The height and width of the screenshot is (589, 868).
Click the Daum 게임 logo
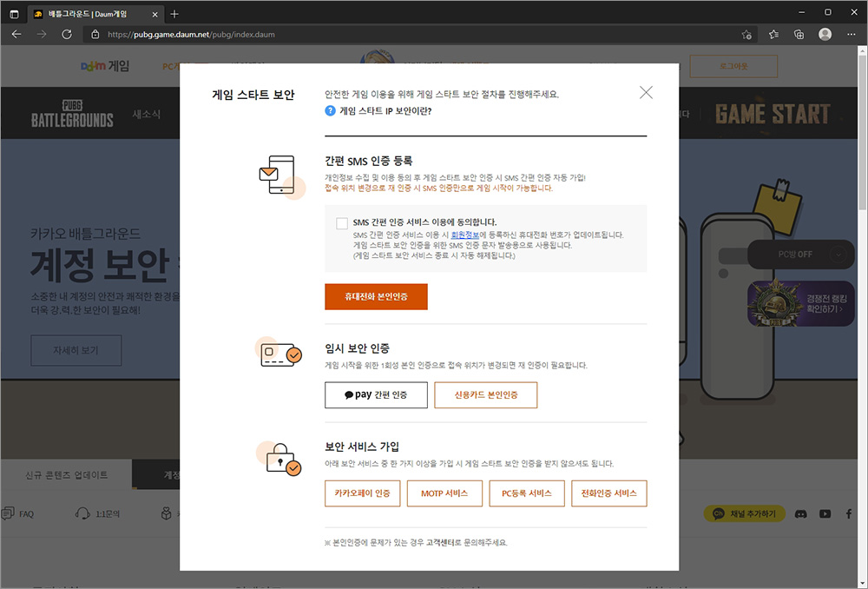pyautogui.click(x=105, y=66)
